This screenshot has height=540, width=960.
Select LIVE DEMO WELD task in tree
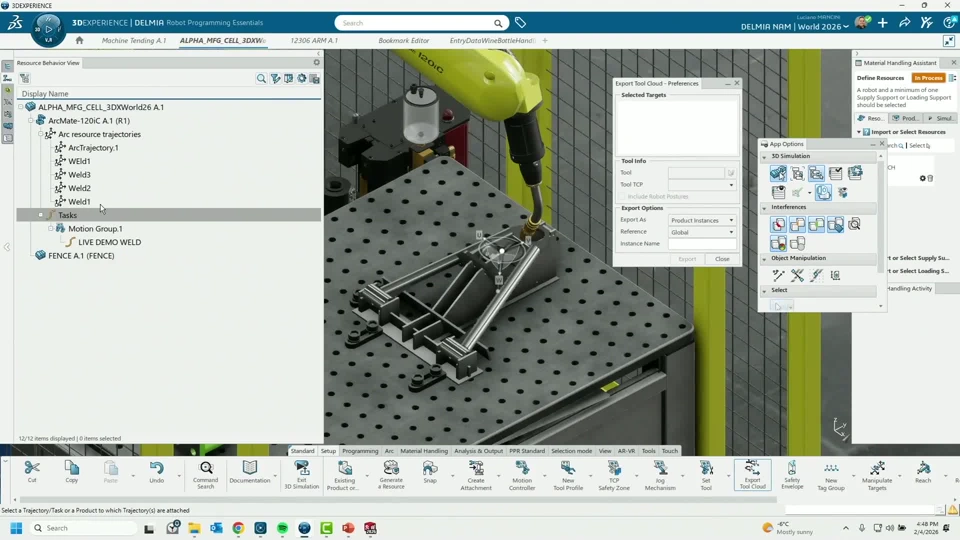(110, 242)
